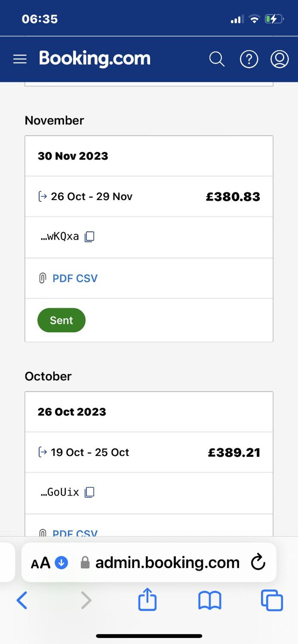Click the Booking.com logo
The image size is (298, 644).
95,59
